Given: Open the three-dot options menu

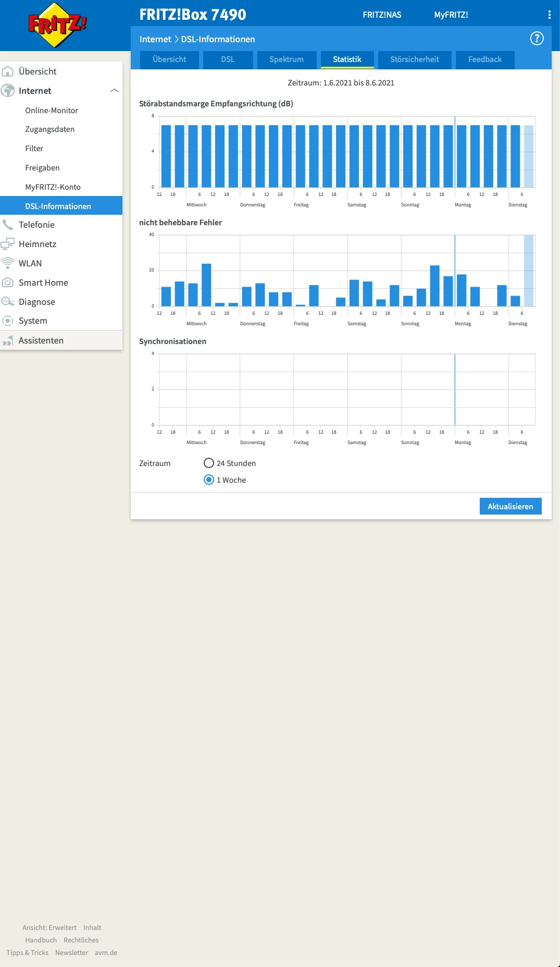Looking at the screenshot, I should (x=549, y=15).
